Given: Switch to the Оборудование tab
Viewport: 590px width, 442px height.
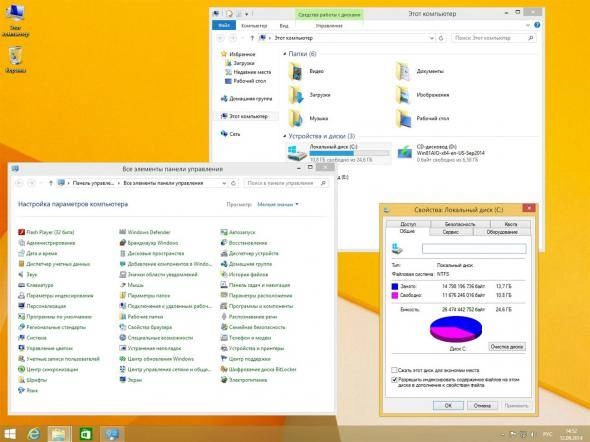Looking at the screenshot, I should click(x=502, y=232).
